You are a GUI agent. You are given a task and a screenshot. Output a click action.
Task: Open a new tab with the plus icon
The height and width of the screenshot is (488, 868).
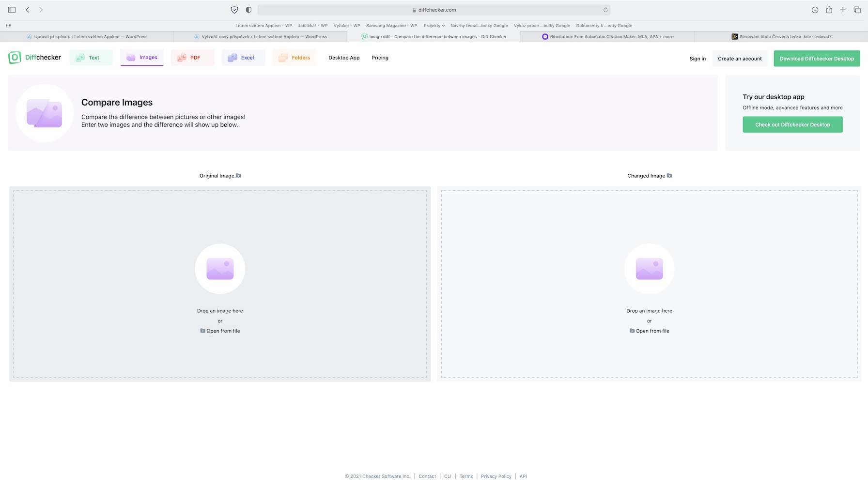coord(843,10)
